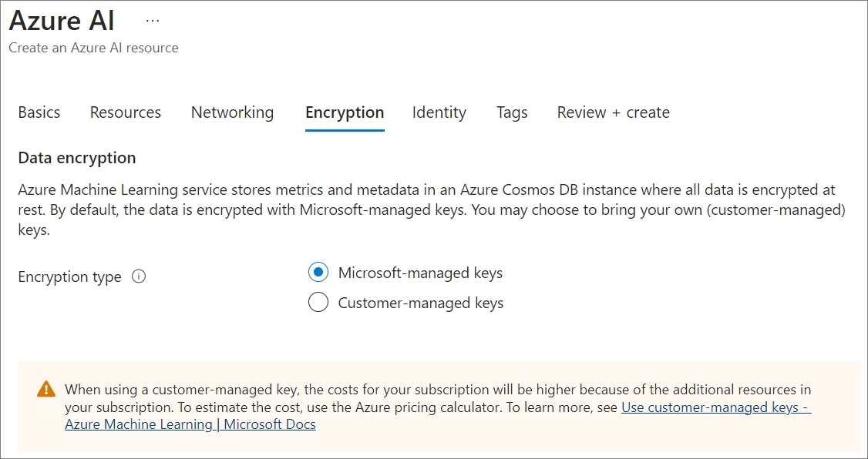The width and height of the screenshot is (868, 459).
Task: Open the Resources tab
Action: 126,112
